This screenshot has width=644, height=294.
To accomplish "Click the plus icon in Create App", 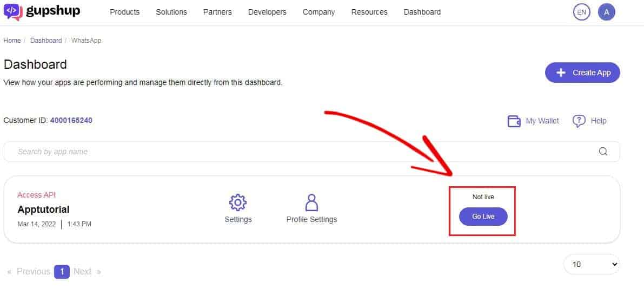I will pos(561,73).
